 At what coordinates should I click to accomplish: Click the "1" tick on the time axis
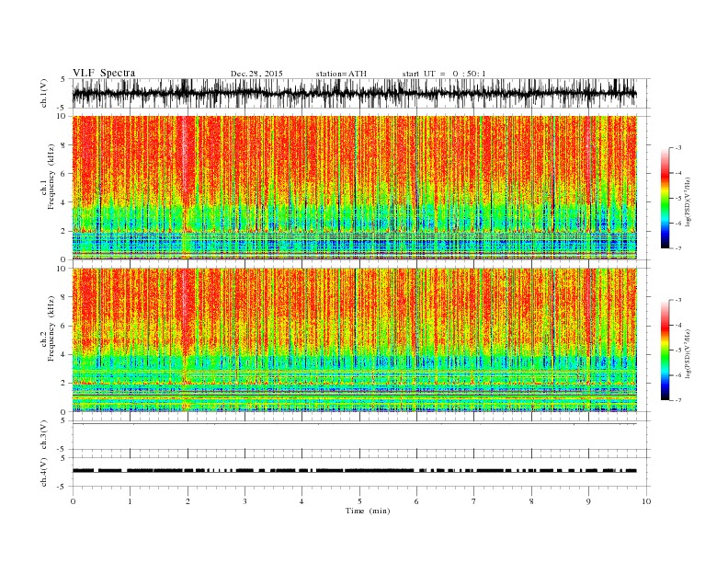pos(131,501)
